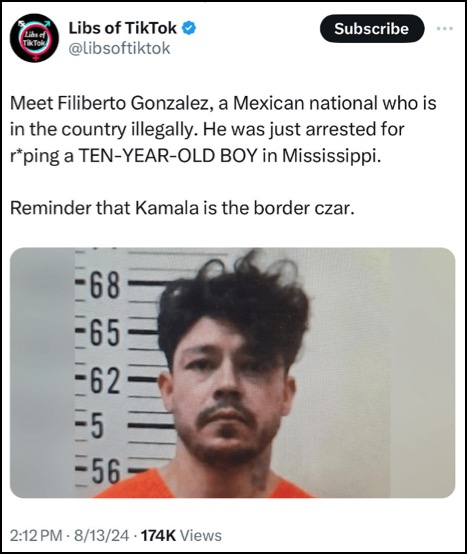This screenshot has height=554, width=467.
Task: Click the blue verified badge
Action: [189, 28]
